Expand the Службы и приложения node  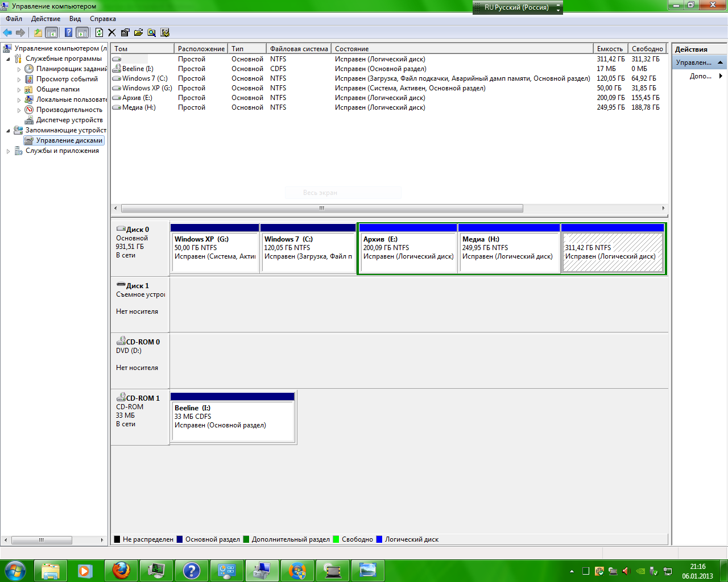click(8, 151)
